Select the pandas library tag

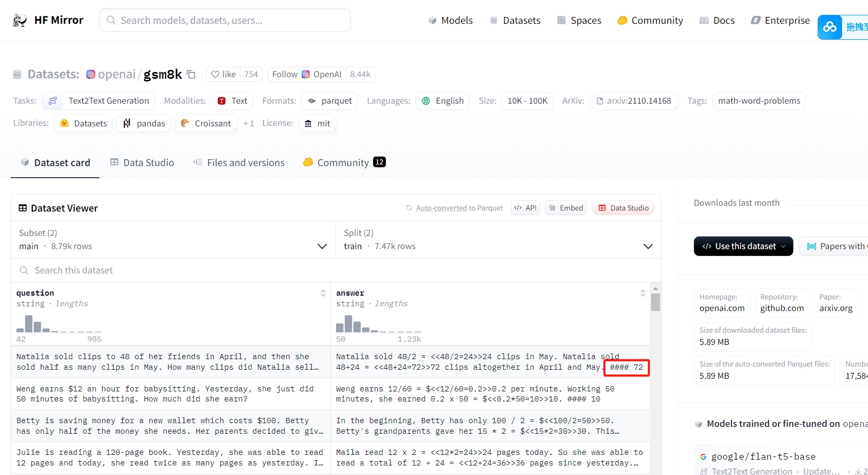pyautogui.click(x=144, y=123)
